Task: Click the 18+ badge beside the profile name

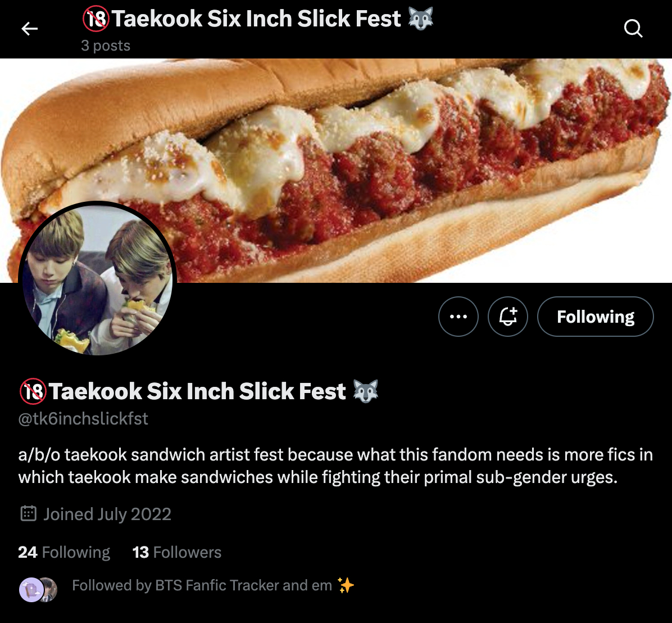Action: tap(33, 391)
